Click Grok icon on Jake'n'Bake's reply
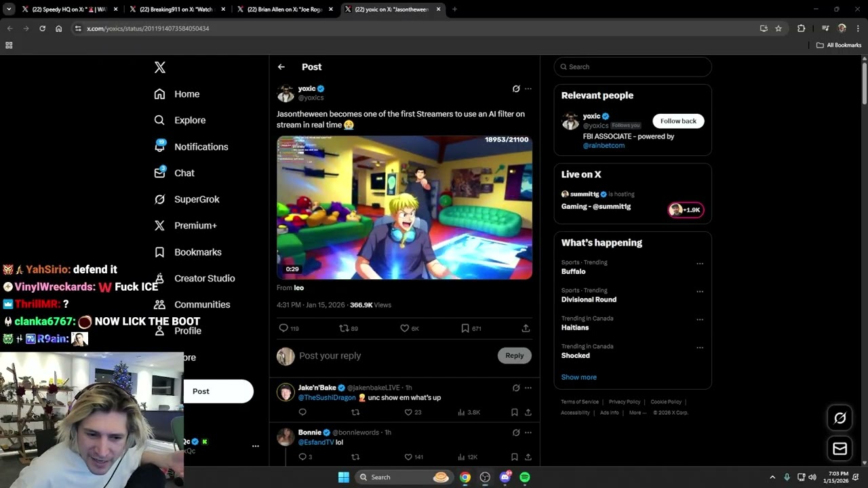Screen dimensions: 868x488 pos(516,388)
